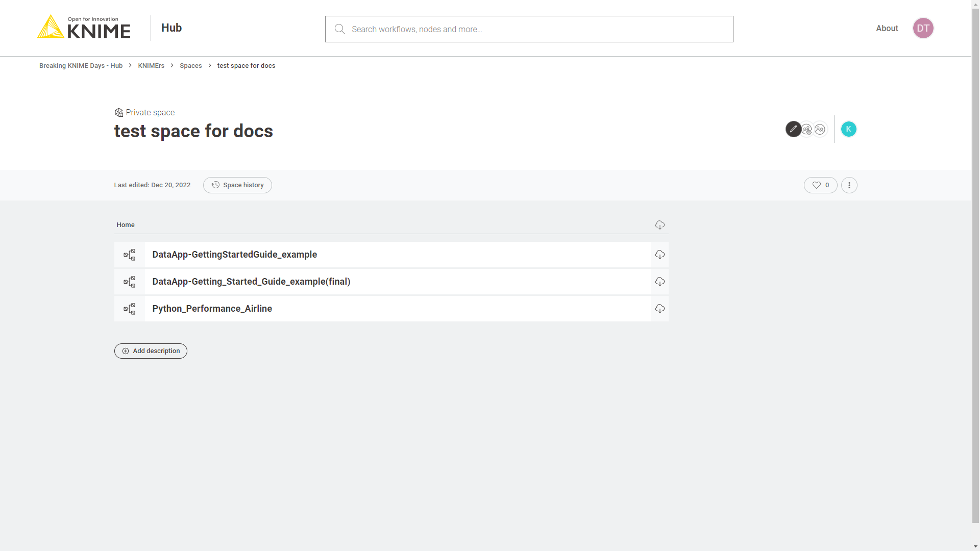The height and width of the screenshot is (551, 980).
Task: Click the private space icon
Action: pos(118,112)
